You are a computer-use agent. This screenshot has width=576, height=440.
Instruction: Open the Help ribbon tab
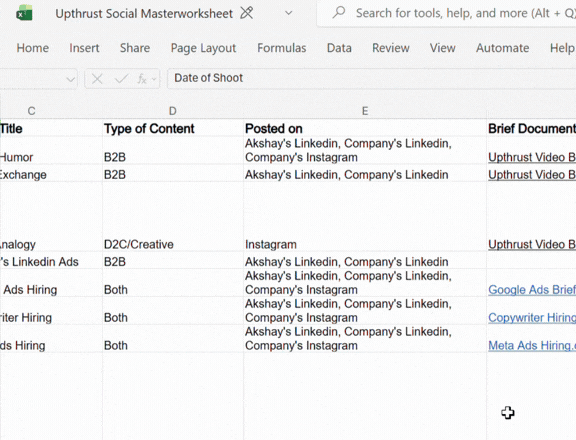(562, 48)
